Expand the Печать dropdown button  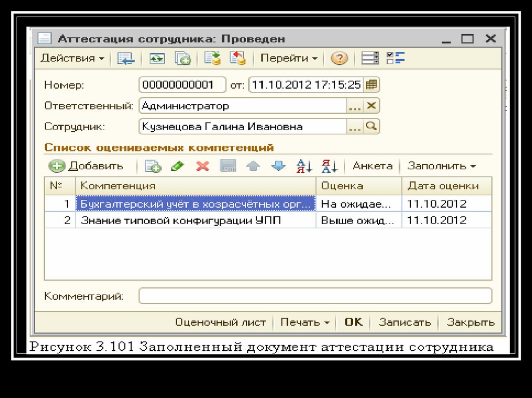tap(305, 322)
